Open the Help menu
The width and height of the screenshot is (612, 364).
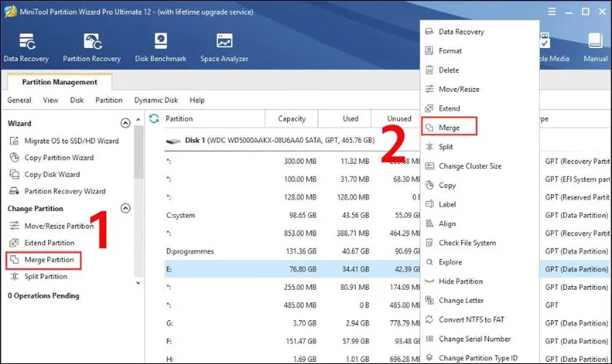click(x=197, y=100)
